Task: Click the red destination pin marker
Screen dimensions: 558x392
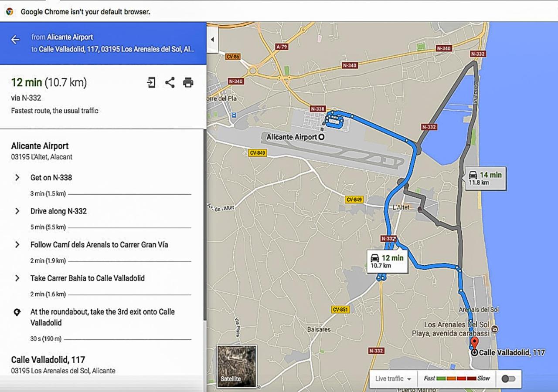Action: tap(475, 343)
